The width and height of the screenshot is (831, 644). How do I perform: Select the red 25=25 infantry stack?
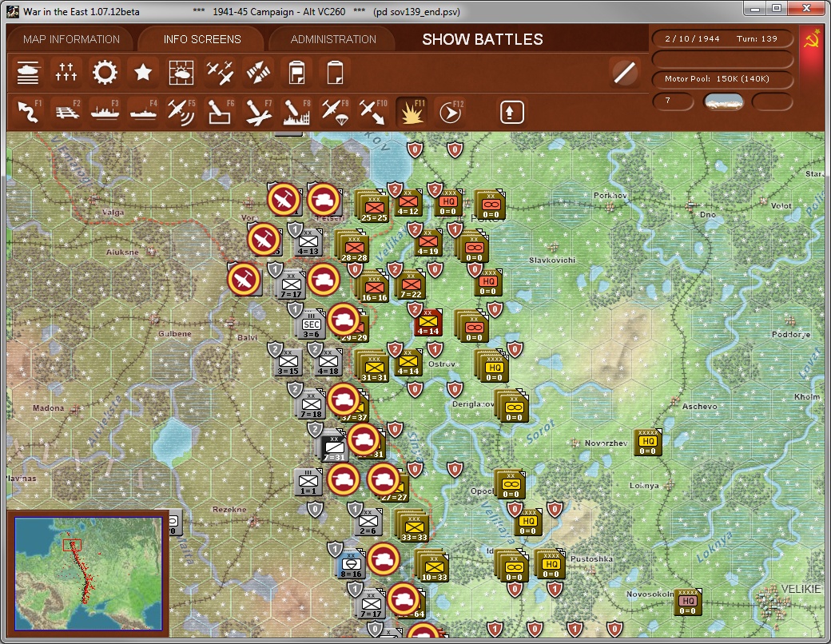[373, 207]
